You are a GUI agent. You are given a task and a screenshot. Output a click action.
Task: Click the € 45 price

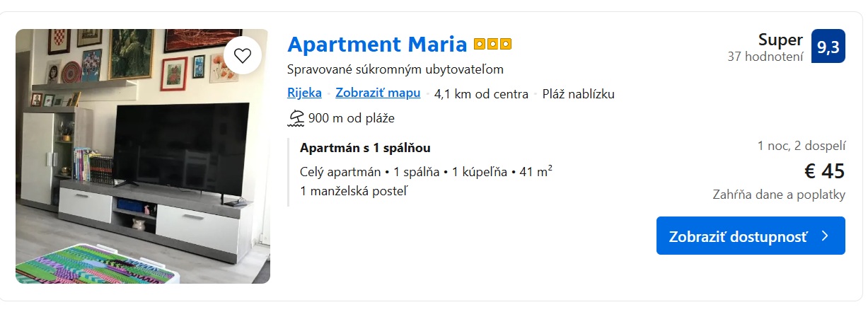tap(824, 171)
